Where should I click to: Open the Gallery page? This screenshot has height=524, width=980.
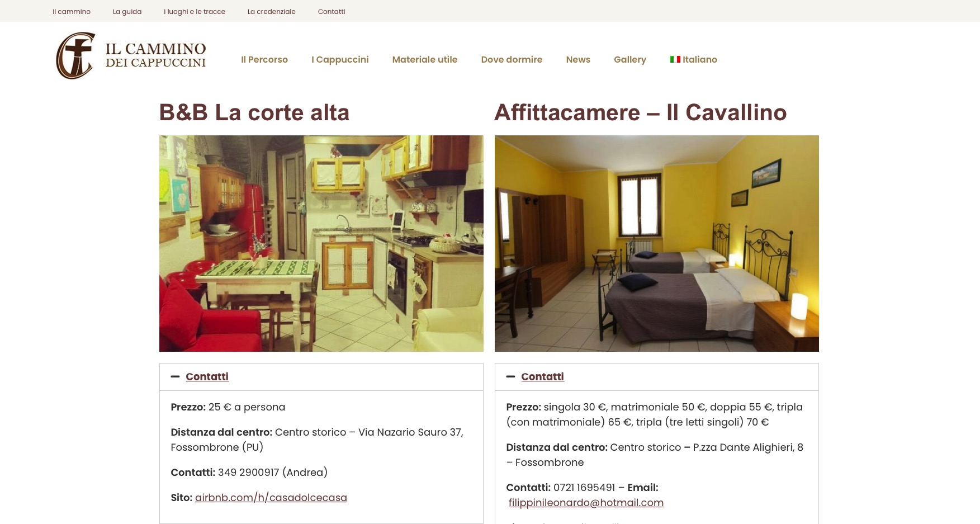630,59
